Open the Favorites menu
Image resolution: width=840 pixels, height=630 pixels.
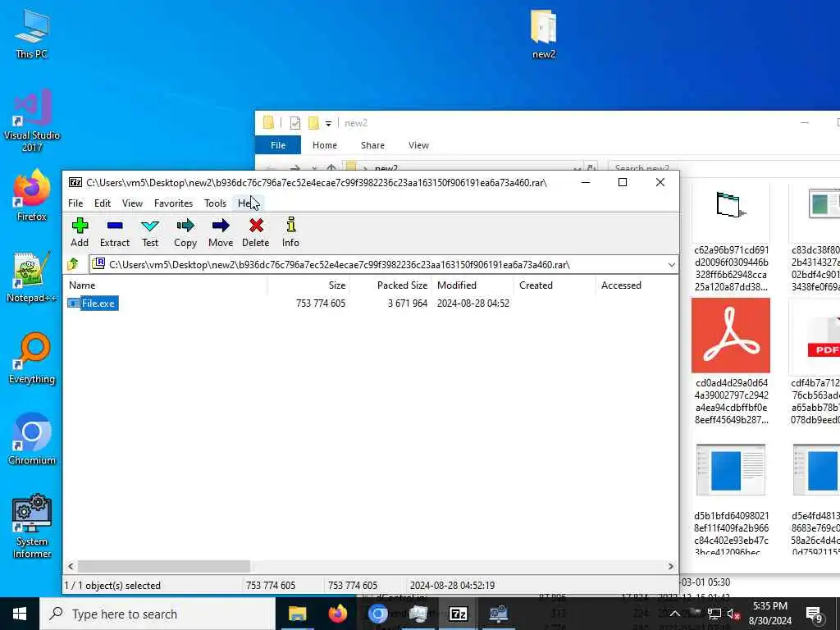[x=174, y=203]
